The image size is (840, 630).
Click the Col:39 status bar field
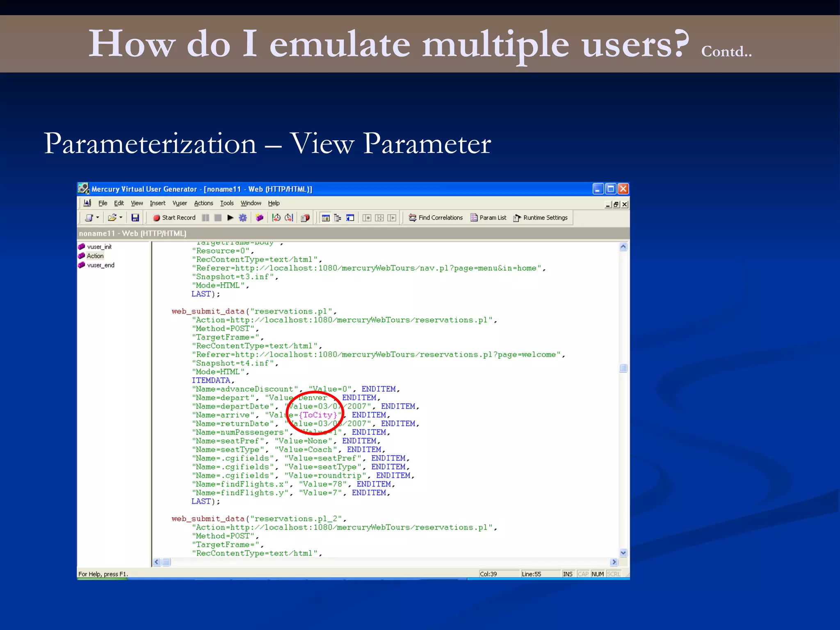tap(499, 574)
